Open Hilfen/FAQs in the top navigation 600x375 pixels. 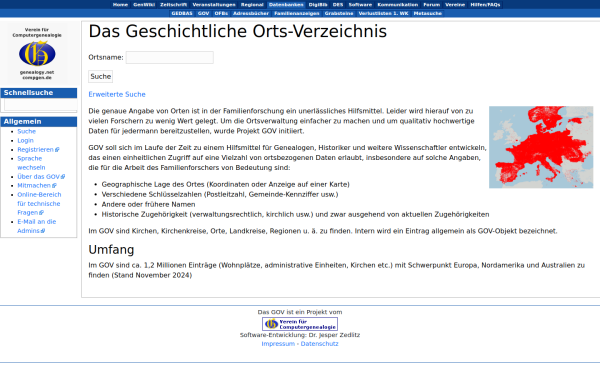coord(485,5)
